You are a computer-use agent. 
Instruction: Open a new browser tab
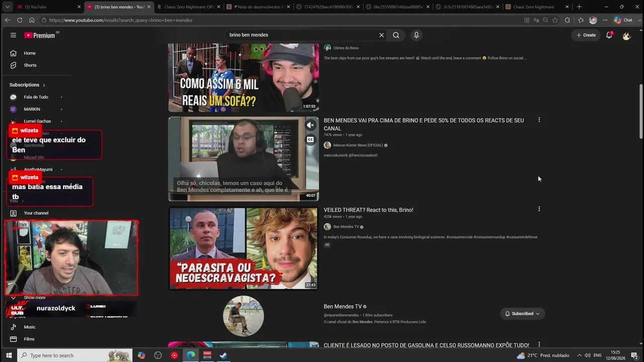pos(579,7)
